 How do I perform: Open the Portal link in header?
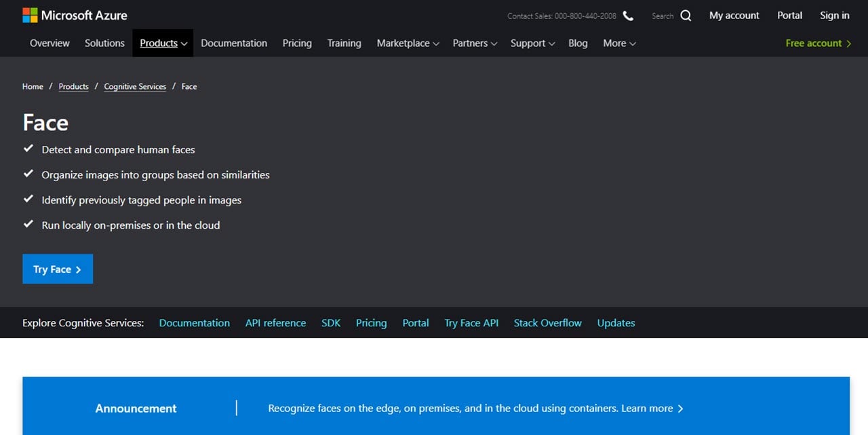click(x=789, y=15)
